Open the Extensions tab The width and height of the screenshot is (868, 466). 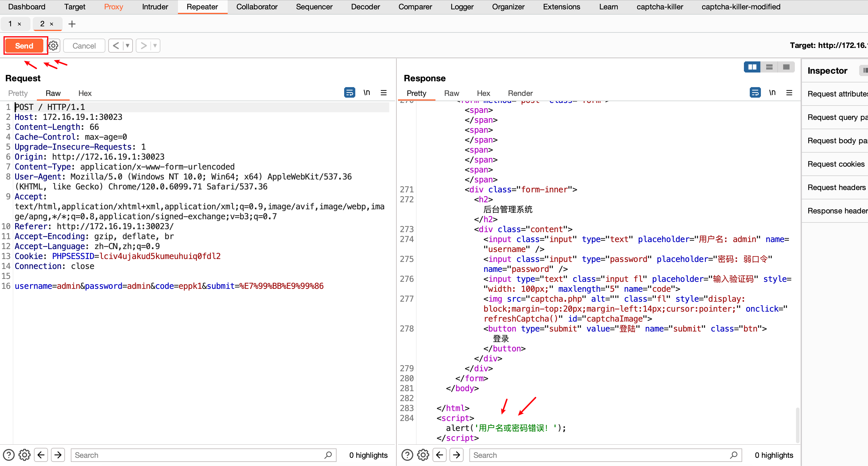tap(561, 7)
